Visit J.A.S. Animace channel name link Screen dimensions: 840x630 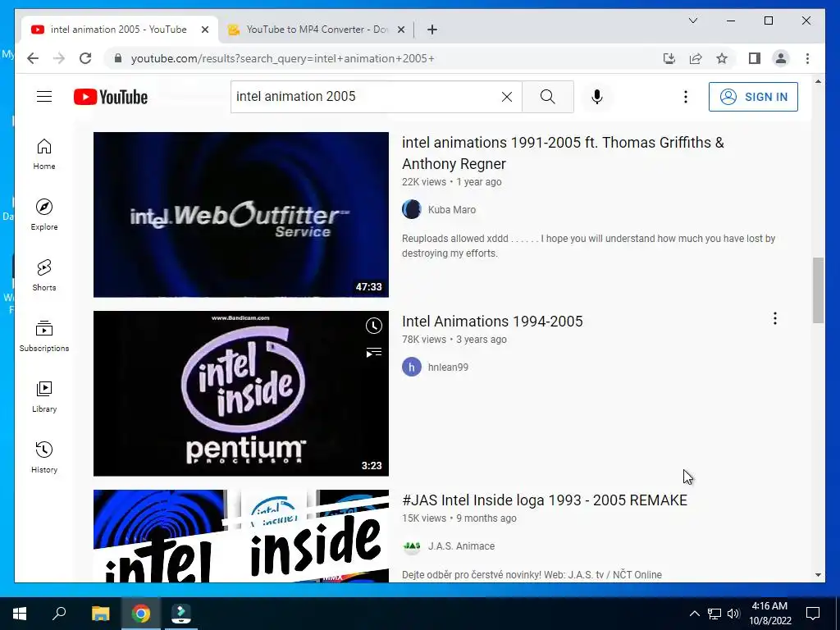coord(461,546)
